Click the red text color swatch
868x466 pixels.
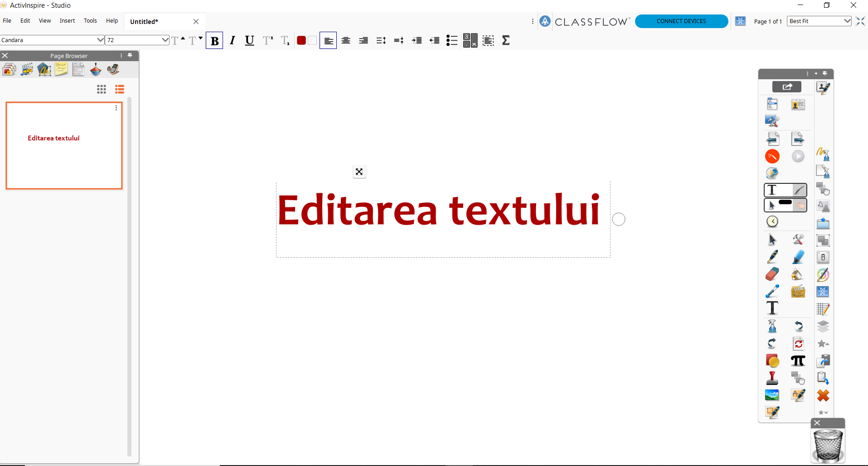(x=301, y=41)
